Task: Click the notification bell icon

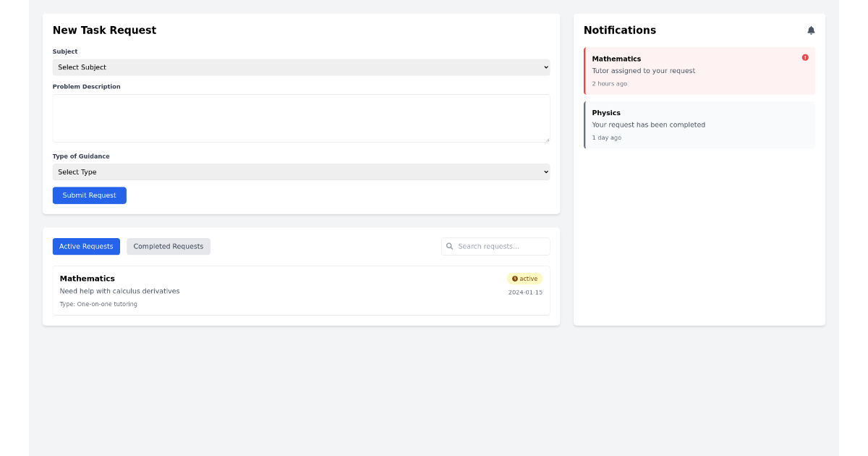Action: pyautogui.click(x=811, y=30)
